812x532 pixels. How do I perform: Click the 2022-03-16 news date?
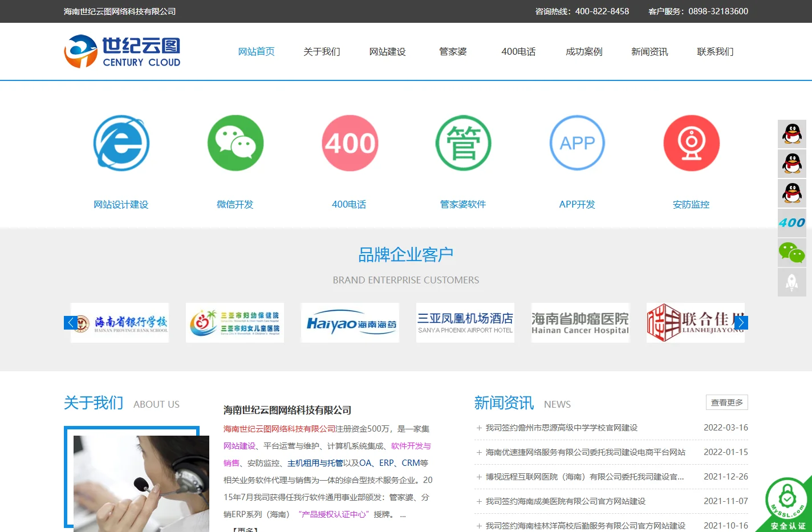pyautogui.click(x=726, y=428)
